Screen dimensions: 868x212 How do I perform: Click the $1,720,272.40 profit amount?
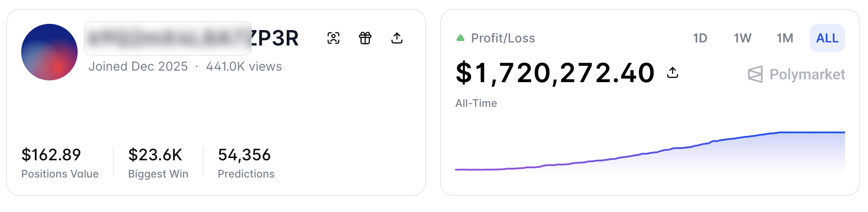tap(555, 73)
